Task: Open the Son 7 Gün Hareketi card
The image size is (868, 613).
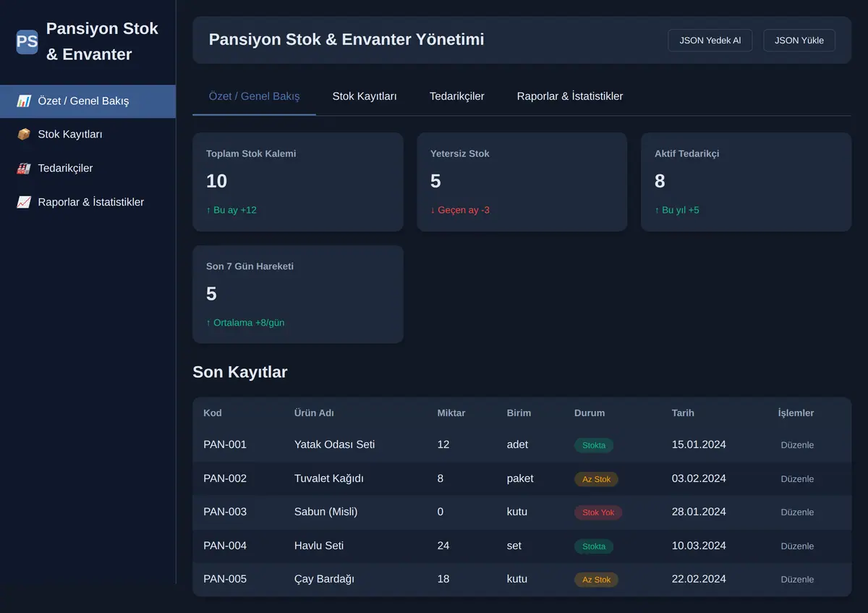Action: pyautogui.click(x=298, y=295)
